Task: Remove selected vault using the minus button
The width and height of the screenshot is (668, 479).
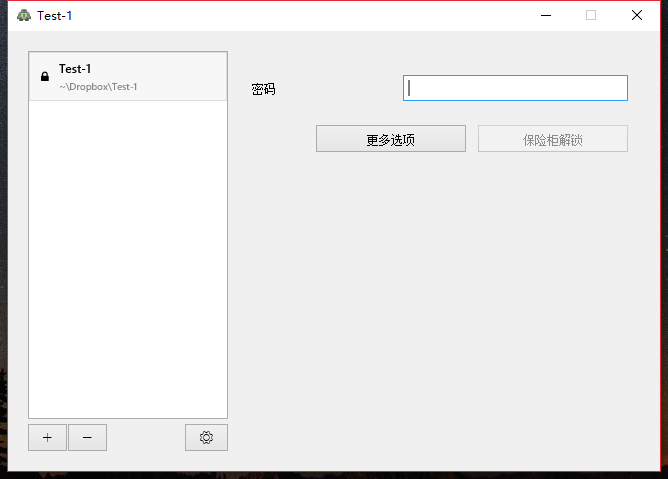Action: point(87,437)
